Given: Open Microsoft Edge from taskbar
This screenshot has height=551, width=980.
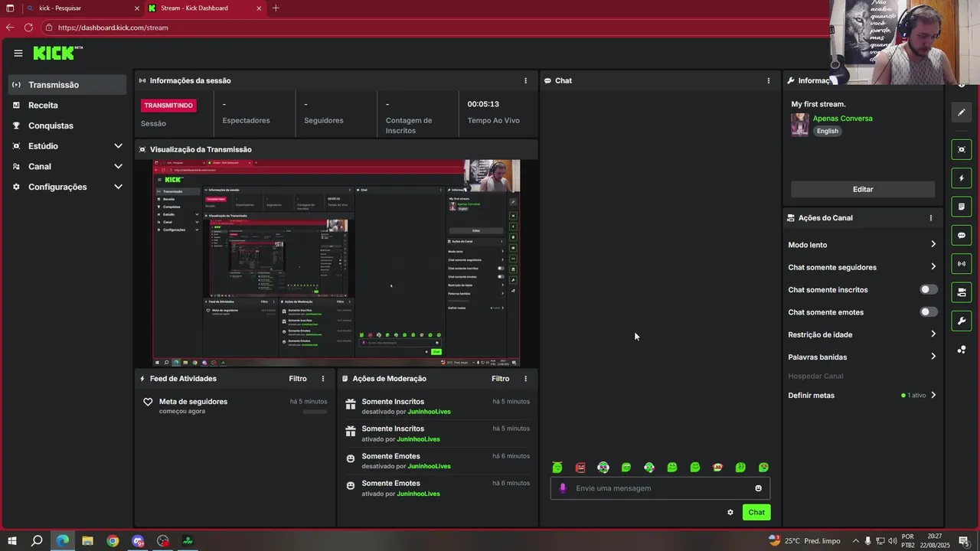Looking at the screenshot, I should pyautogui.click(x=62, y=541).
